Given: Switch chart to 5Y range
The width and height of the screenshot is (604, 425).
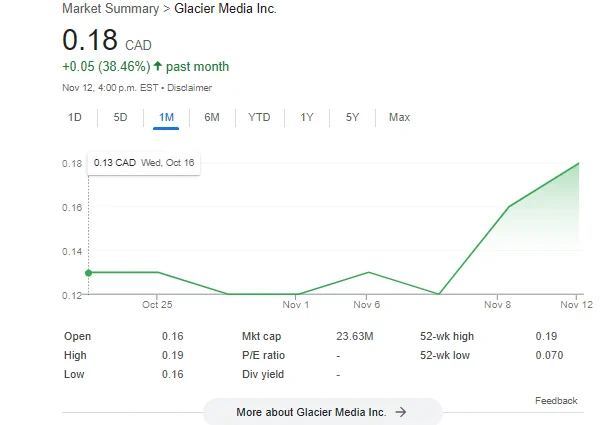Looking at the screenshot, I should (x=352, y=117).
